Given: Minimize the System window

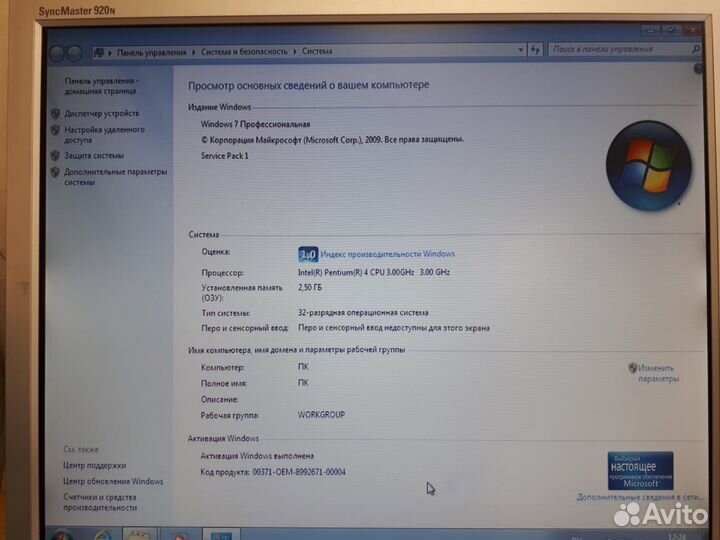Looking at the screenshot, I should tap(650, 30).
